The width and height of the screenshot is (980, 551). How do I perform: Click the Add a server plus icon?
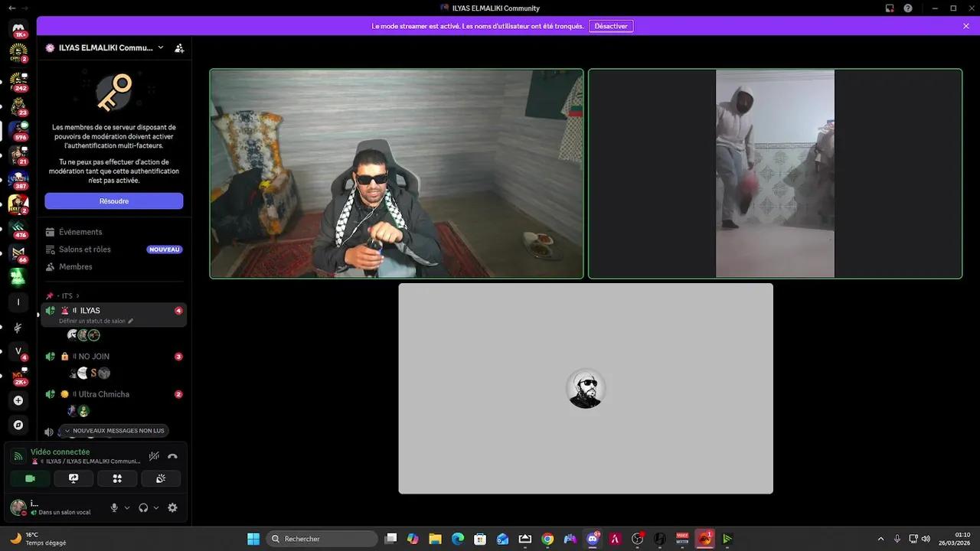point(18,400)
